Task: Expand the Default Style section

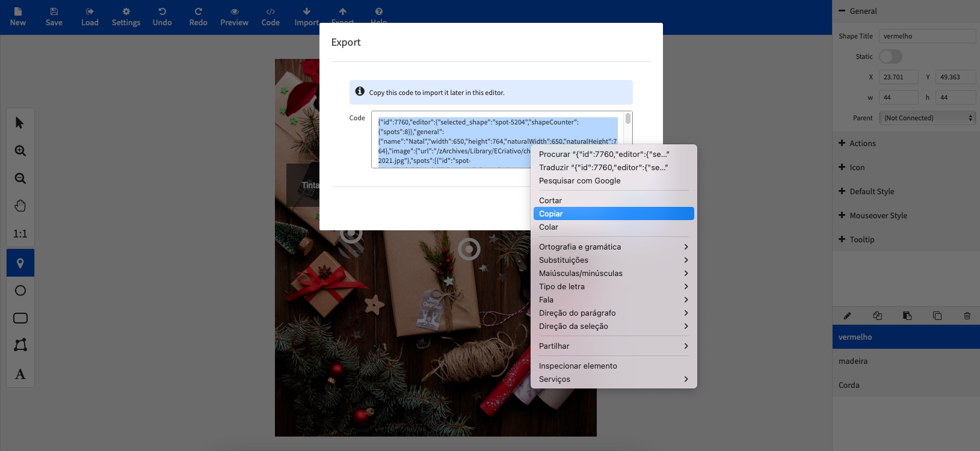Action: click(x=906, y=191)
